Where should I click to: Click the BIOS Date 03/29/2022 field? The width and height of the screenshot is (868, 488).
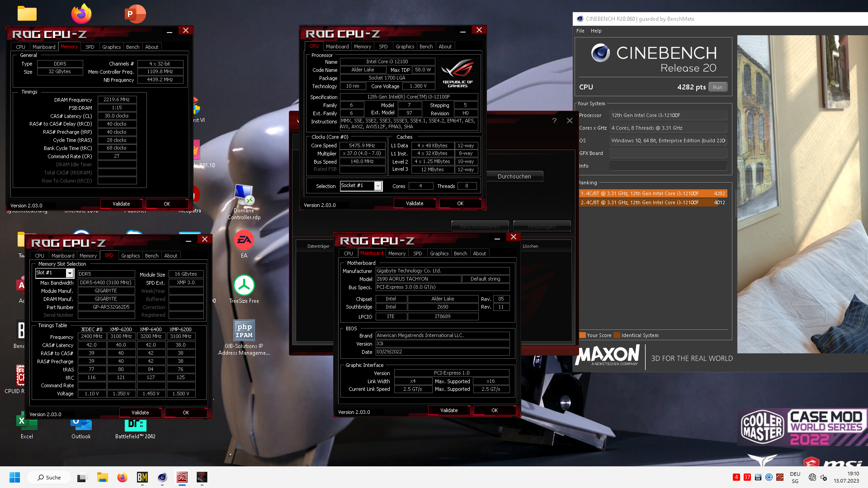[x=443, y=352]
